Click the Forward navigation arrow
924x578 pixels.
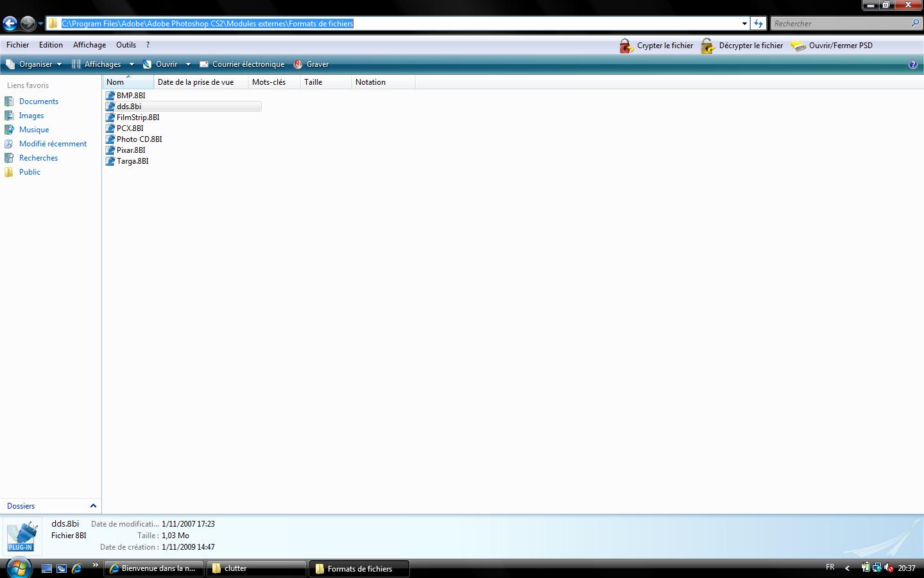(x=28, y=24)
